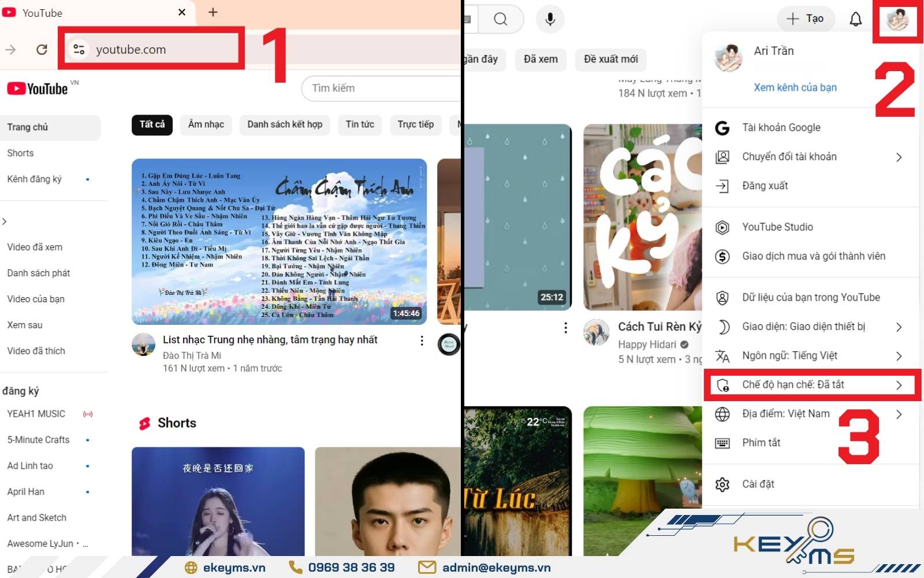This screenshot has width=924, height=578.
Task: Open the notifications bell
Action: pos(855,19)
